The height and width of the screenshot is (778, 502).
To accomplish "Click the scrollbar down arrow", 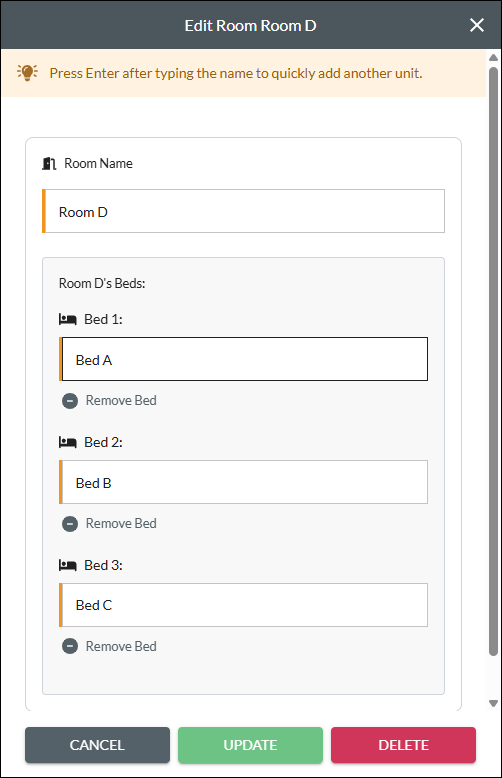I will tap(493, 703).
